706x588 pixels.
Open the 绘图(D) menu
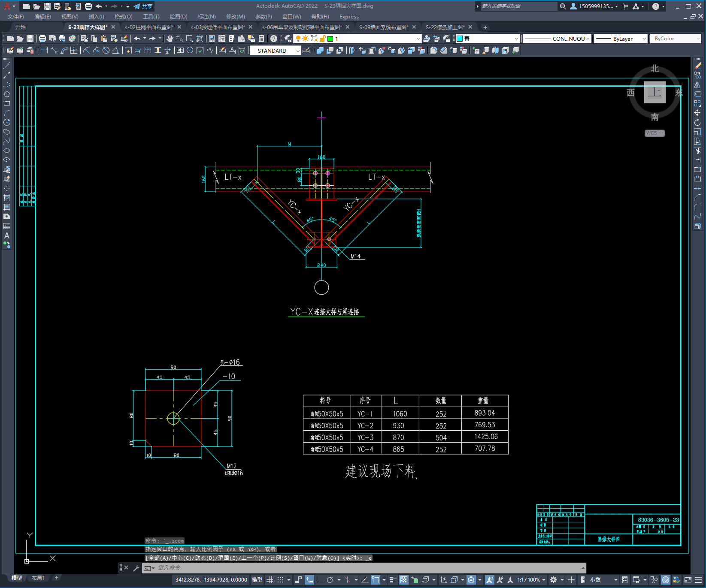click(x=179, y=17)
